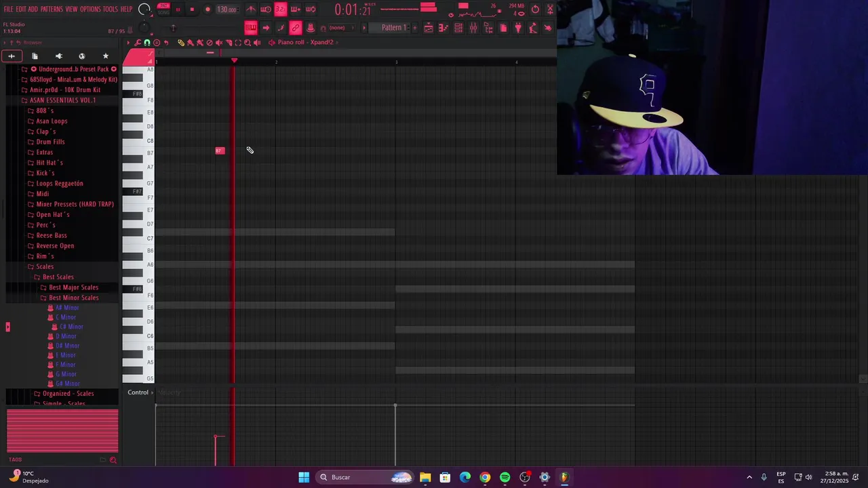Open the PATTERNS menu
This screenshot has width=868, height=488.
click(52, 9)
